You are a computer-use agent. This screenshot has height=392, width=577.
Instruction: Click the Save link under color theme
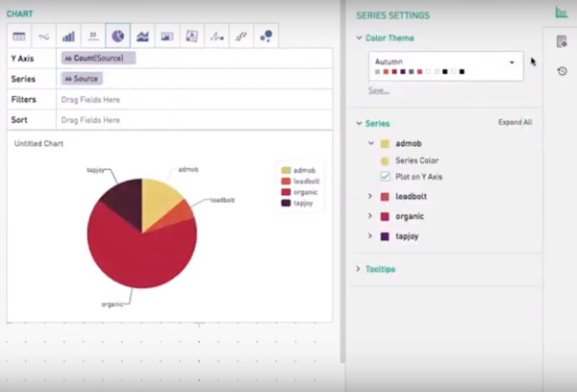(379, 90)
